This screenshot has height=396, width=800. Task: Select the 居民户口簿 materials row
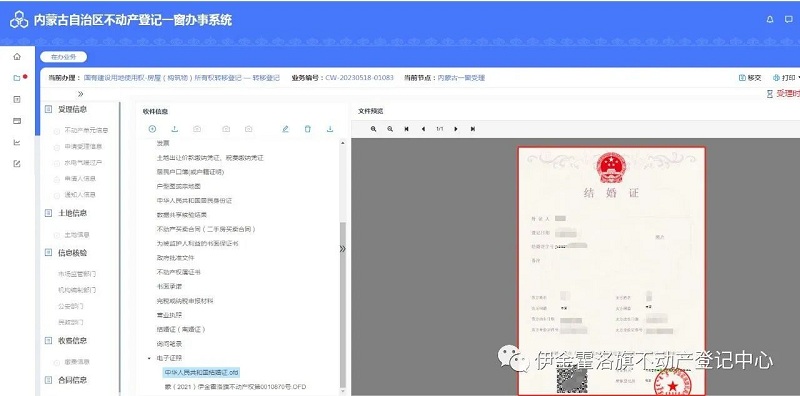coord(190,172)
